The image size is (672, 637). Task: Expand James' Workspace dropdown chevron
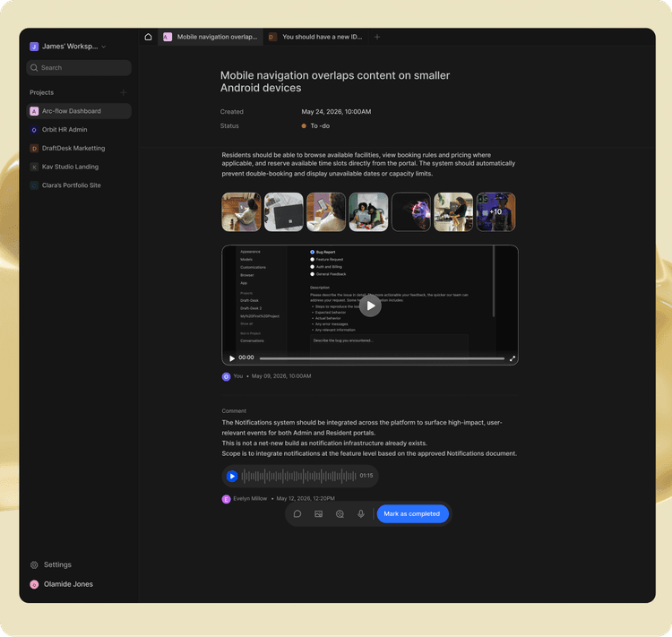pos(104,47)
